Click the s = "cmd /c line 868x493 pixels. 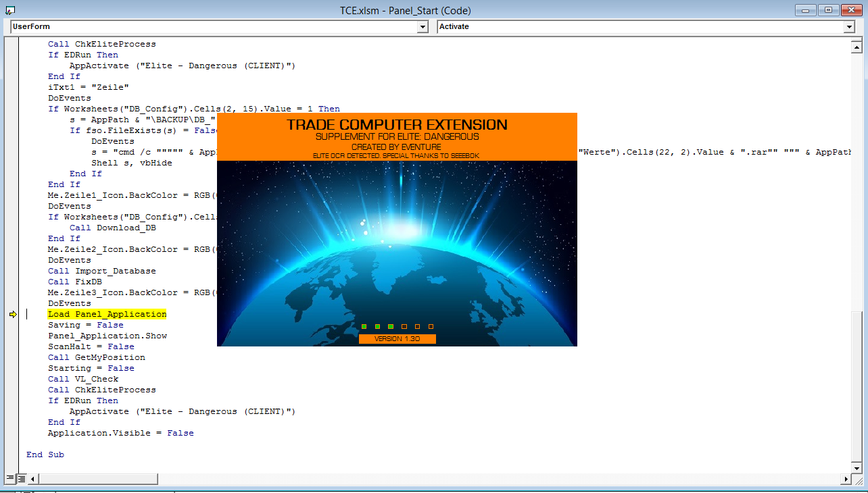pos(154,152)
